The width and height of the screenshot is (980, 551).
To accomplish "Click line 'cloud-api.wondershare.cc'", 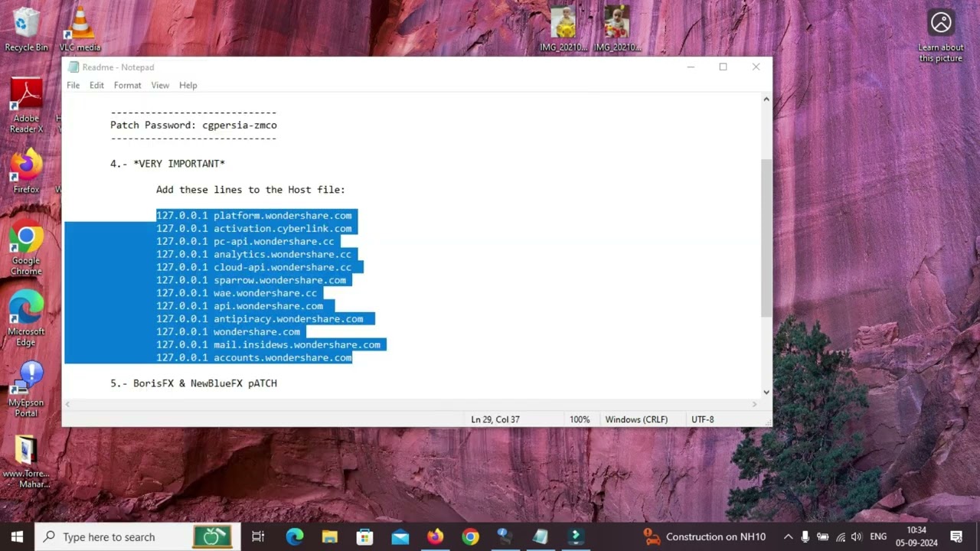I will 254,267.
